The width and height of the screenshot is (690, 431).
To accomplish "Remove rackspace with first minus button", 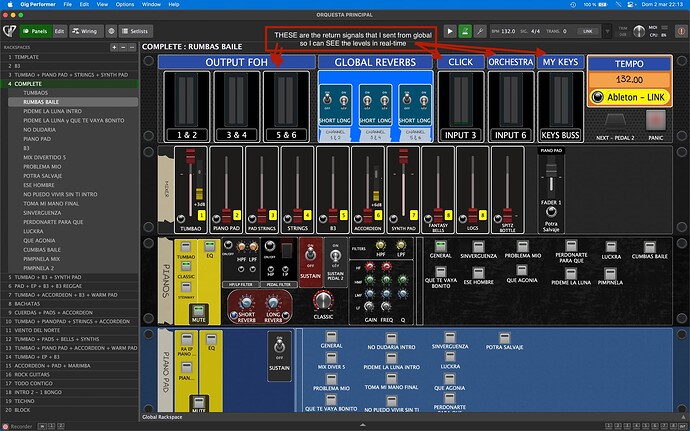I will (x=123, y=47).
